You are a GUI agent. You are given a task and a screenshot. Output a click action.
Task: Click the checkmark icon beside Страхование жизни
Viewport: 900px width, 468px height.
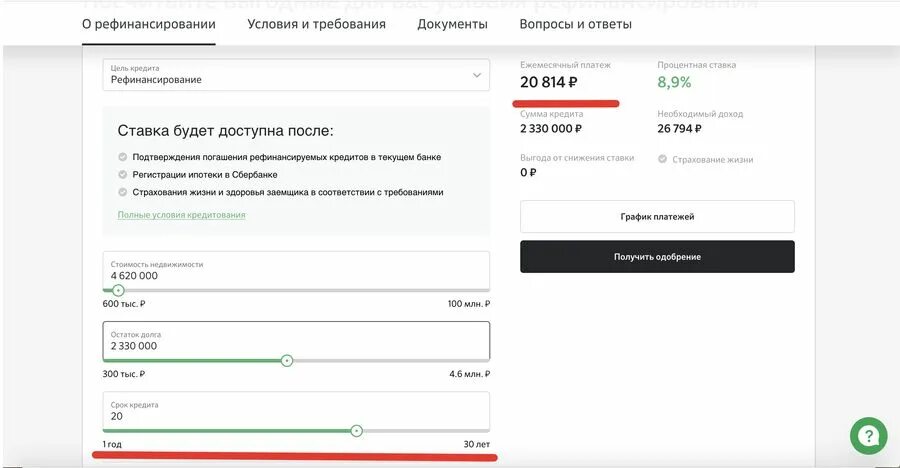[x=662, y=159]
